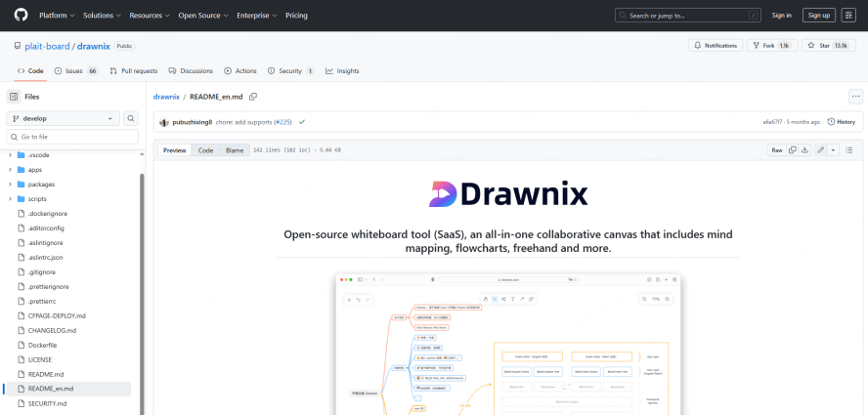Star the repository
Screen dimensions: 868x415
tap(829, 45)
